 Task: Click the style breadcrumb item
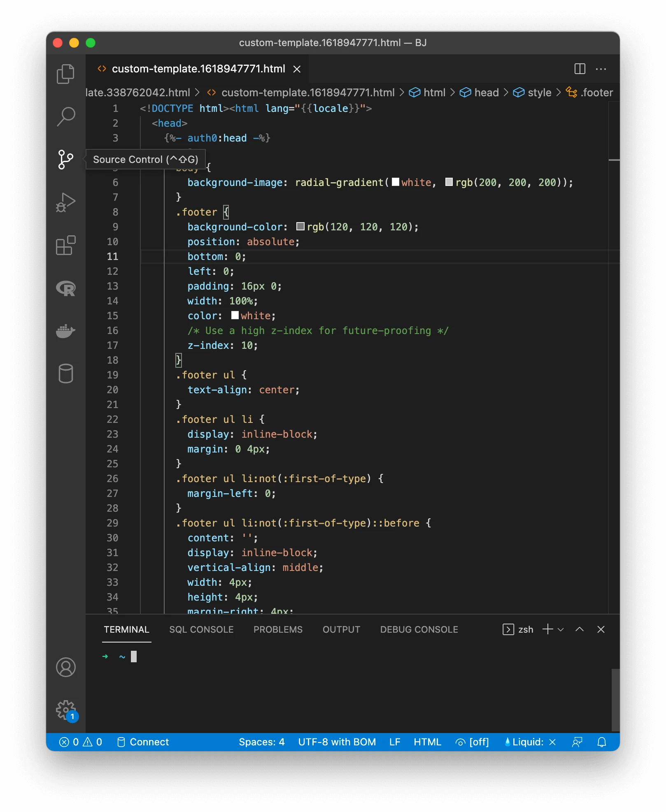point(532,93)
